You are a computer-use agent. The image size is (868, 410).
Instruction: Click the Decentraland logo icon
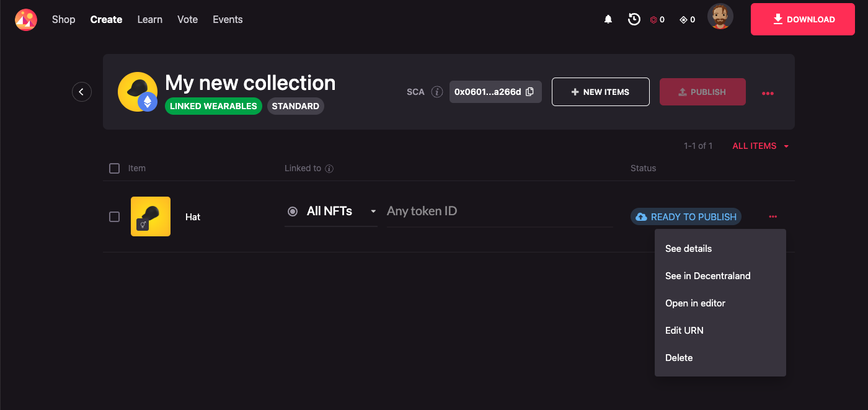coord(26,20)
